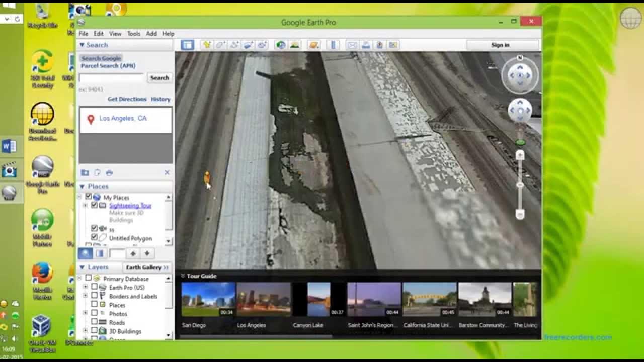The image size is (644, 362).
Task: Enable the Borders and Labels layer
Action: click(94, 296)
